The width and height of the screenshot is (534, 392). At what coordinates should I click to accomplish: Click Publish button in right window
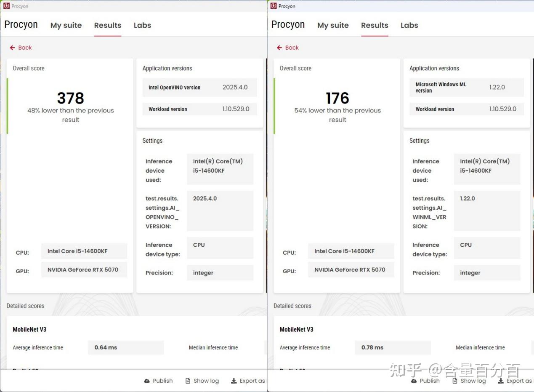[x=425, y=381]
